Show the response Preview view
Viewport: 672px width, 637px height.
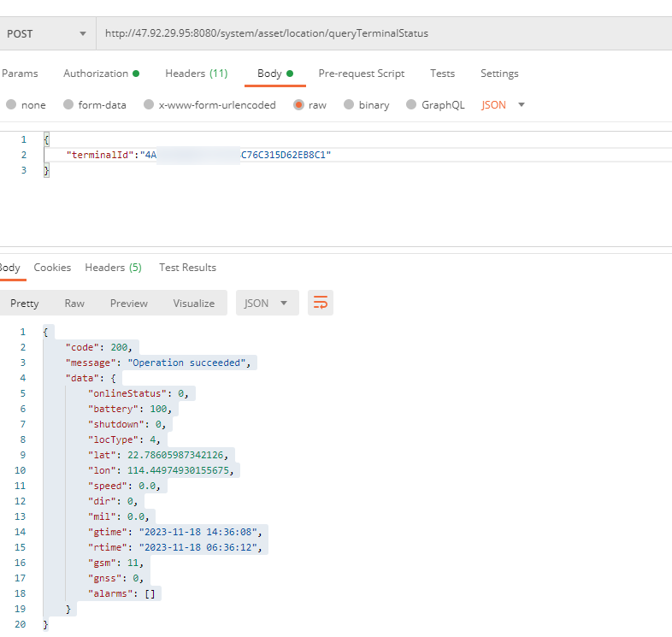click(x=129, y=303)
